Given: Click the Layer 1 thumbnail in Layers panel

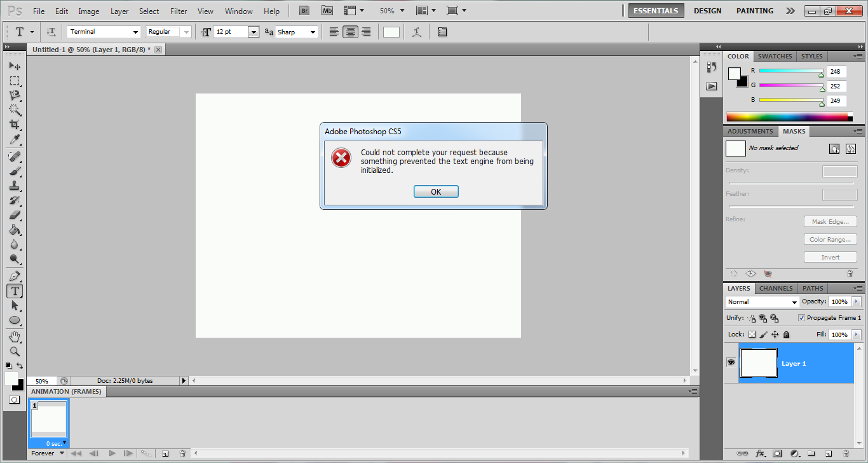Looking at the screenshot, I should tap(759, 363).
